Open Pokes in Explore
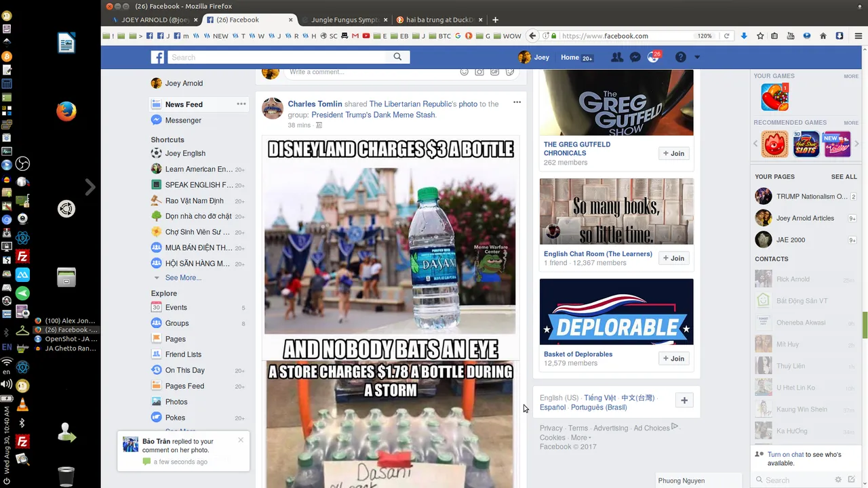 click(x=175, y=418)
